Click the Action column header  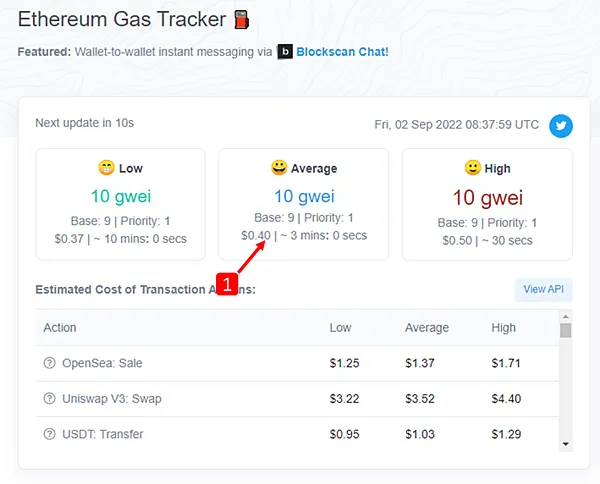pos(60,328)
